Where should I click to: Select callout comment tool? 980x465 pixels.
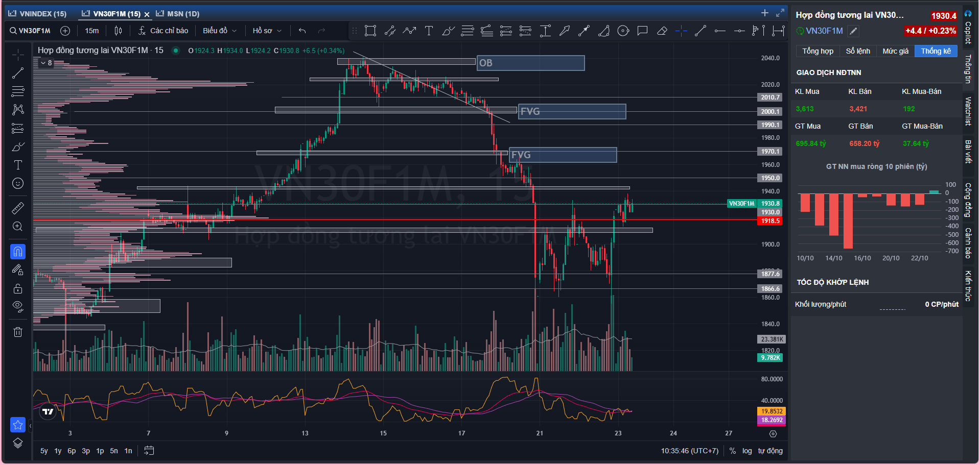coord(642,31)
